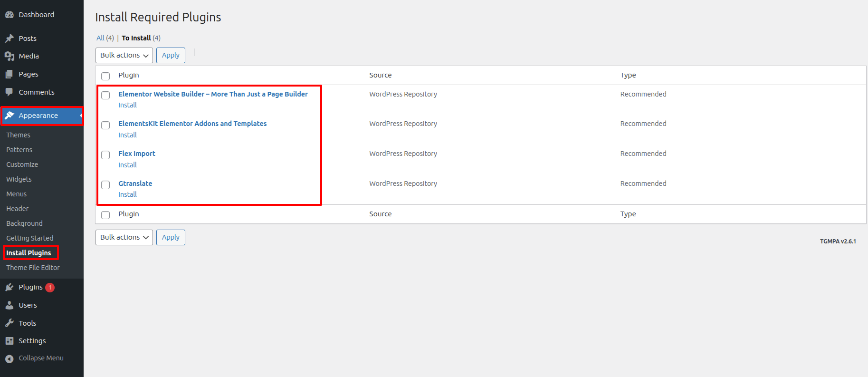Open ElementsKit Elementor Addons plugin link

[192, 124]
